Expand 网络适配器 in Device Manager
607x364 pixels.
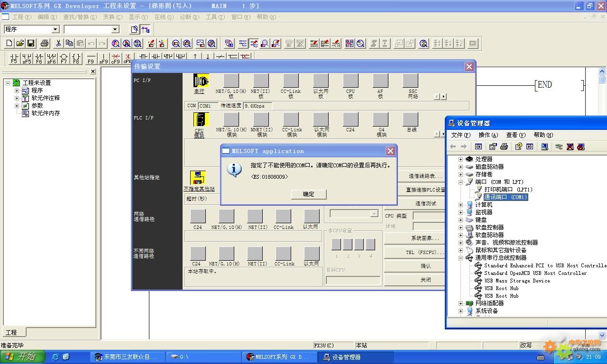(460, 303)
